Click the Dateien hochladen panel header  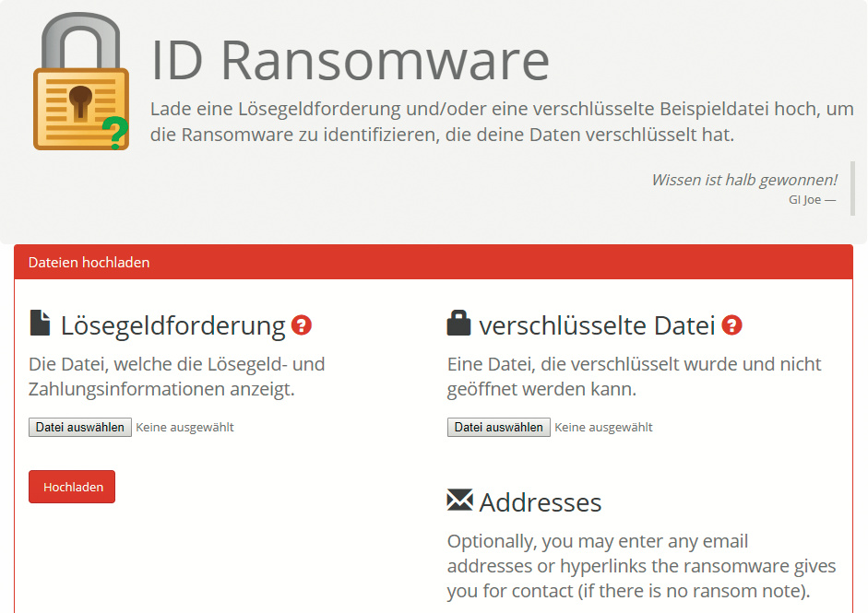tap(89, 263)
